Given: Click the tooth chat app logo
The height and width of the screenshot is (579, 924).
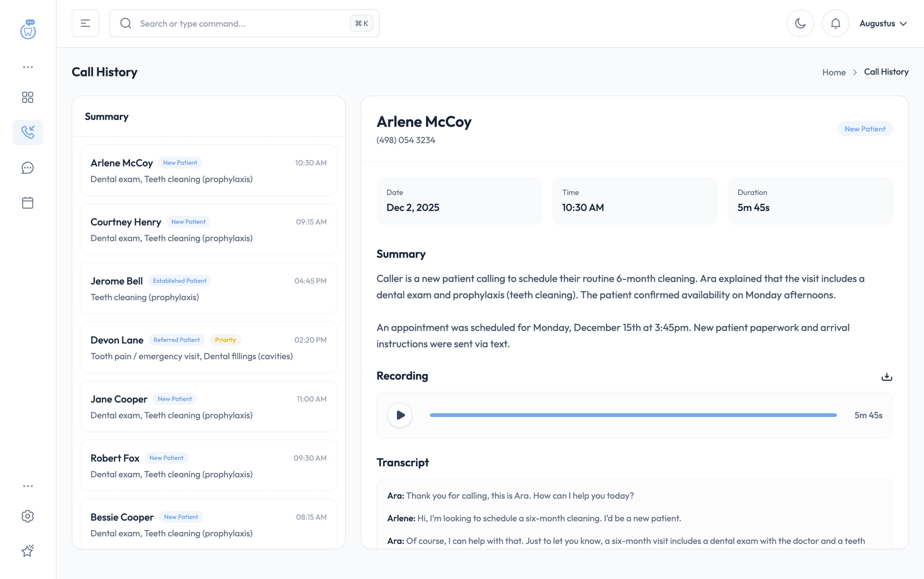Looking at the screenshot, I should [x=28, y=29].
